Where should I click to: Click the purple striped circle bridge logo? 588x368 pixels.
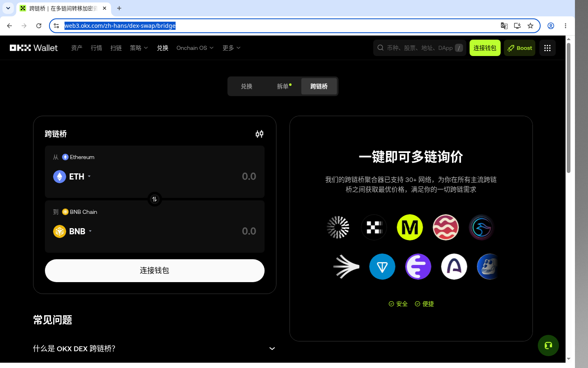tap(418, 267)
